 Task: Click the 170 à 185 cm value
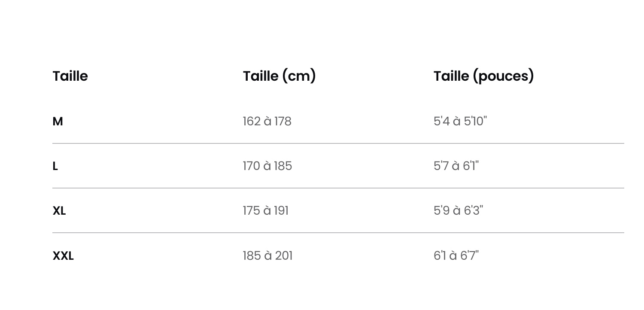coord(267,166)
